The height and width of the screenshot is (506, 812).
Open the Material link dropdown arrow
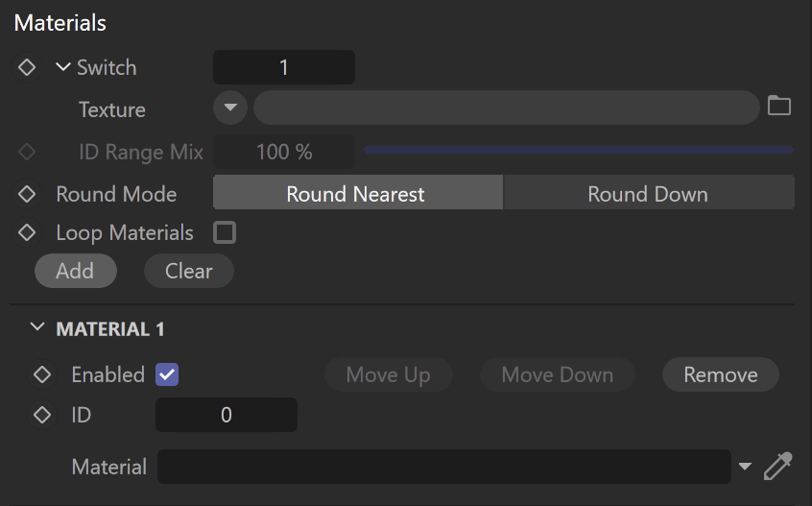pyautogui.click(x=745, y=467)
